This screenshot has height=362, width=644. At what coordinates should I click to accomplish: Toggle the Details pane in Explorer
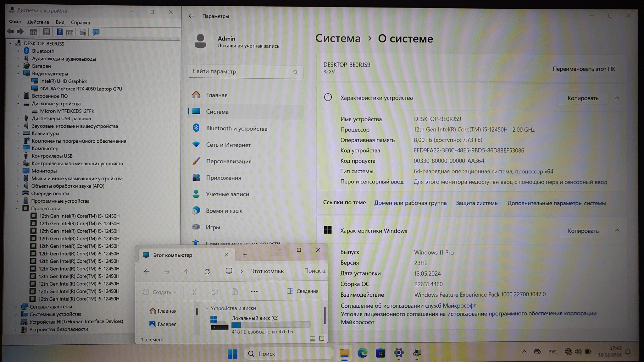click(303, 291)
